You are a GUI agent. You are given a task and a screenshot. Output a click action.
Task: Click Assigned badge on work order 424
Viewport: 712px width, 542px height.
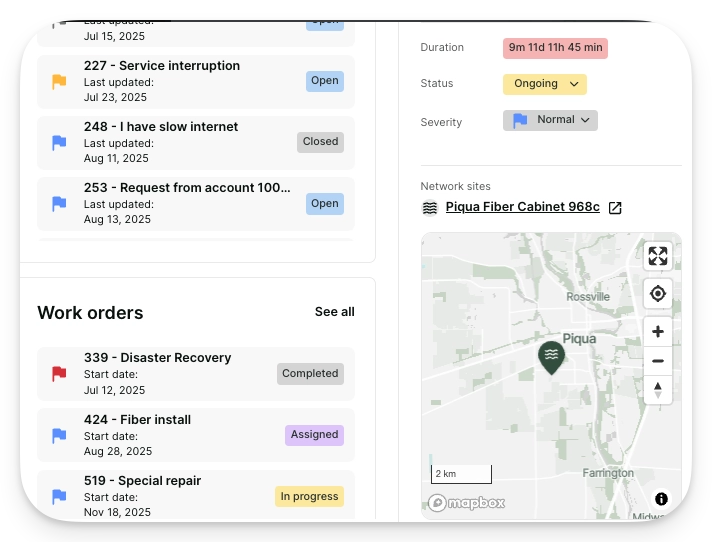tap(314, 435)
